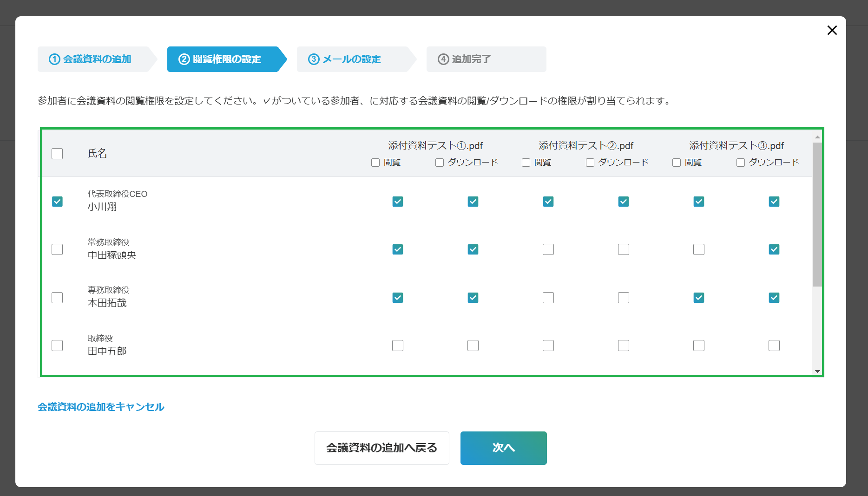The width and height of the screenshot is (868, 496).
Task: Enable 閲覧 column for 添付資料テスト③.pdf
Action: tap(676, 162)
